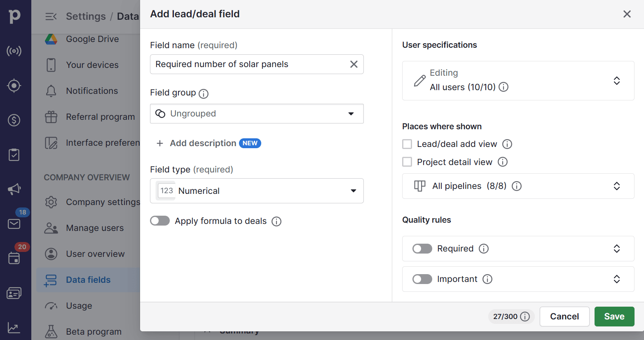
Task: Enable the Apply formula to deals toggle
Action: [x=160, y=221]
